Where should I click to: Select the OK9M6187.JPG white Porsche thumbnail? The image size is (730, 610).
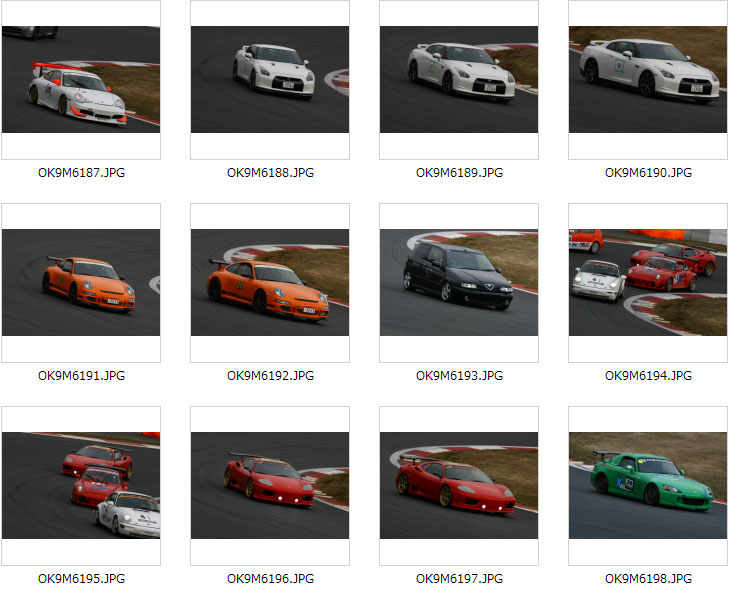tap(81, 80)
